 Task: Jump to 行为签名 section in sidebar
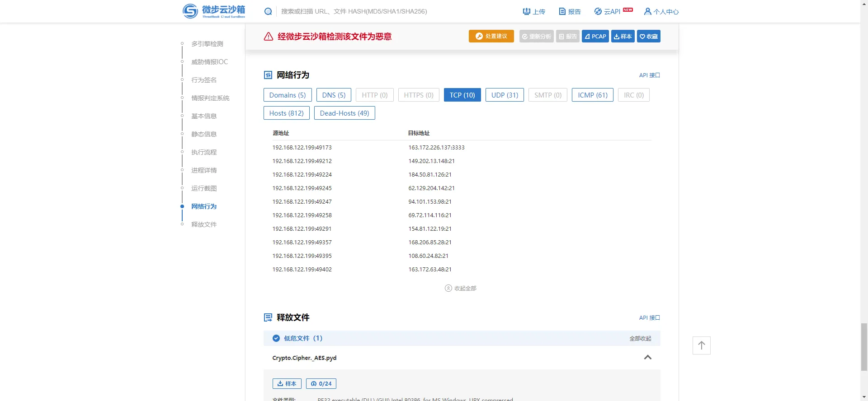[204, 80]
